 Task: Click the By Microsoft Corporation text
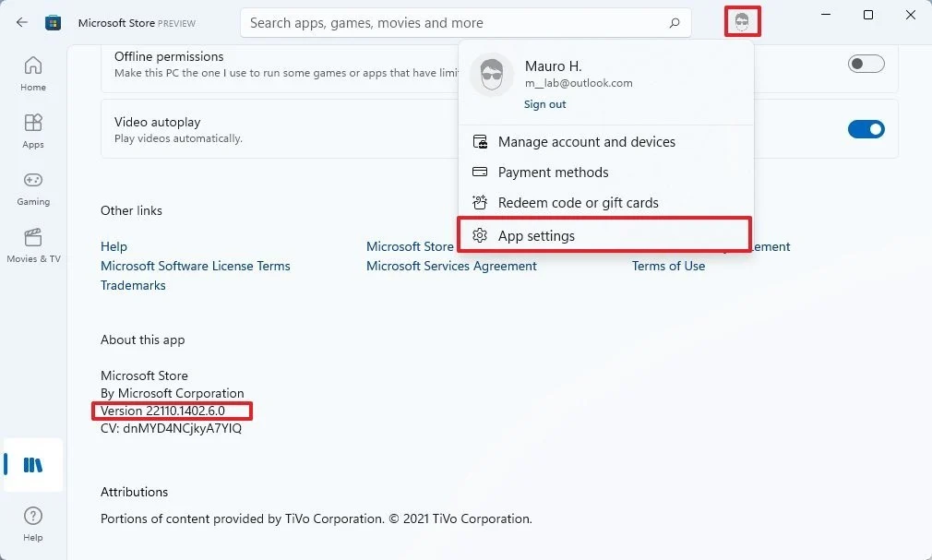click(x=173, y=394)
